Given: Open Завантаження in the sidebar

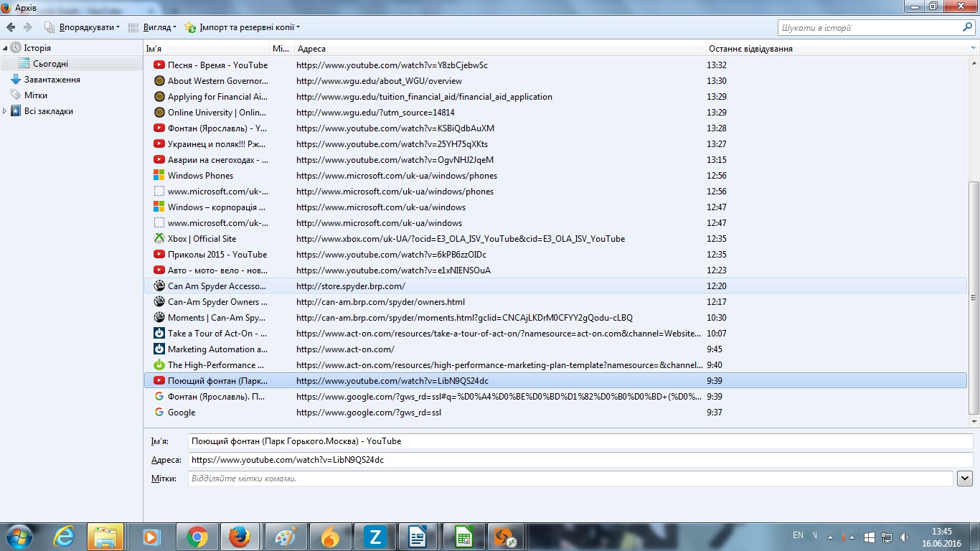Looking at the screenshot, I should [x=52, y=80].
